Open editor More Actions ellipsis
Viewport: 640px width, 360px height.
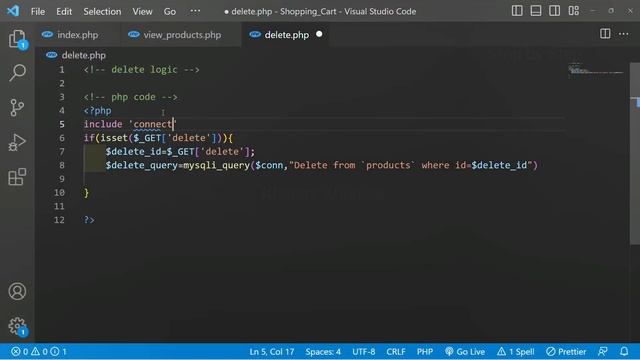(x=624, y=34)
